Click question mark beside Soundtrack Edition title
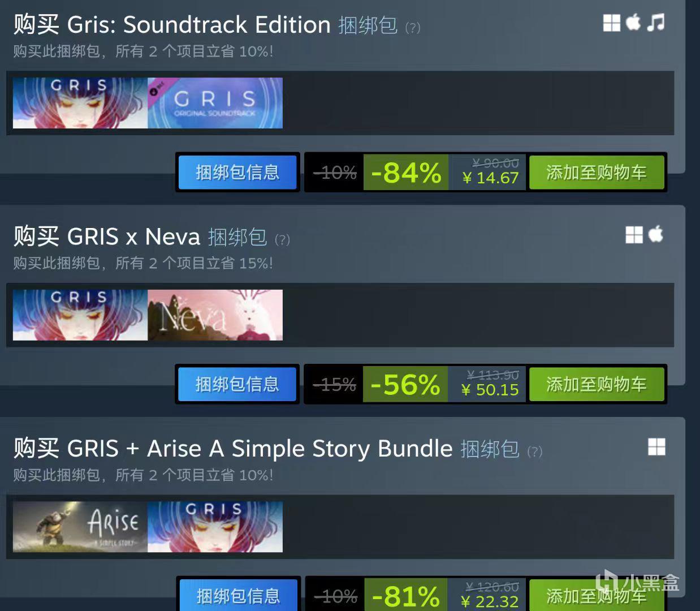Viewport: 700px width, 611px height. 413,27
